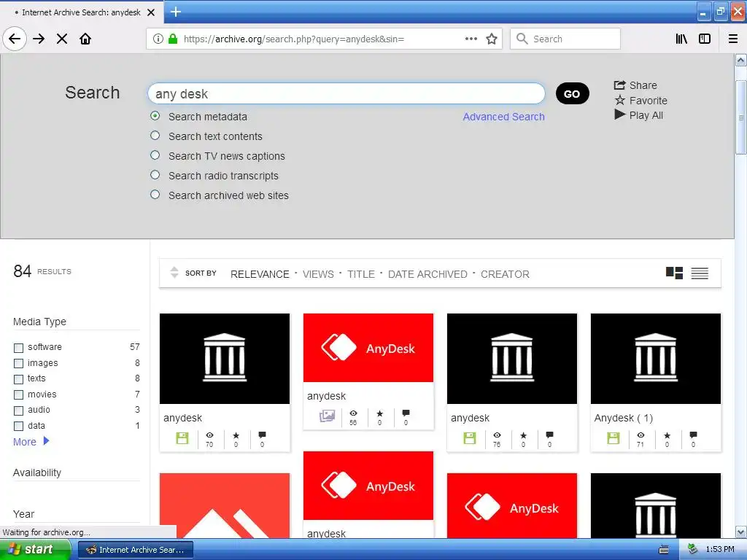Click scrollbar down arrow
Image resolution: width=747 pixels, height=560 pixels.
tap(741, 532)
